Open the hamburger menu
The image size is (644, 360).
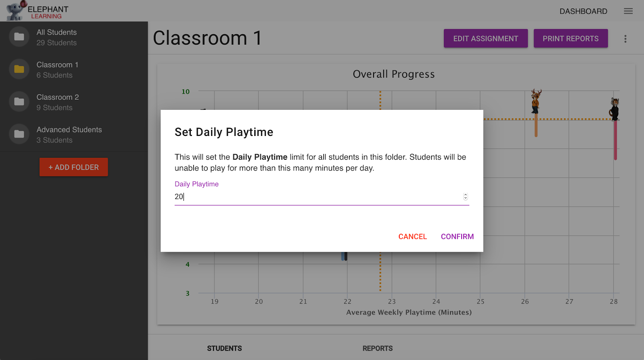point(628,11)
